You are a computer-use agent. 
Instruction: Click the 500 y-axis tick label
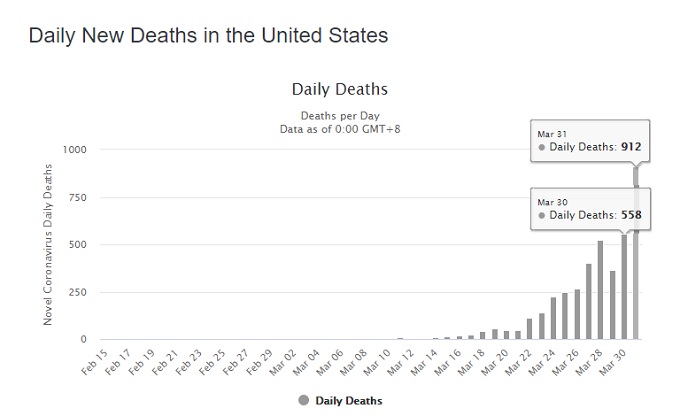coord(79,245)
